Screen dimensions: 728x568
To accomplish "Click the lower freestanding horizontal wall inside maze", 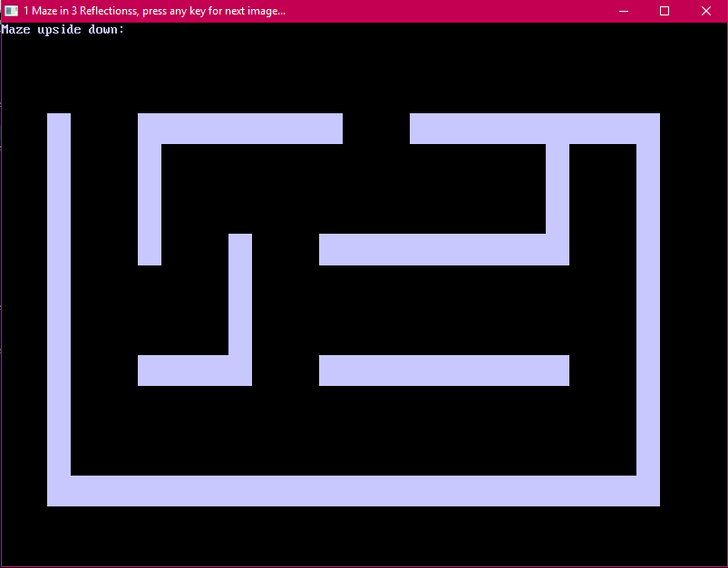I will 444,370.
